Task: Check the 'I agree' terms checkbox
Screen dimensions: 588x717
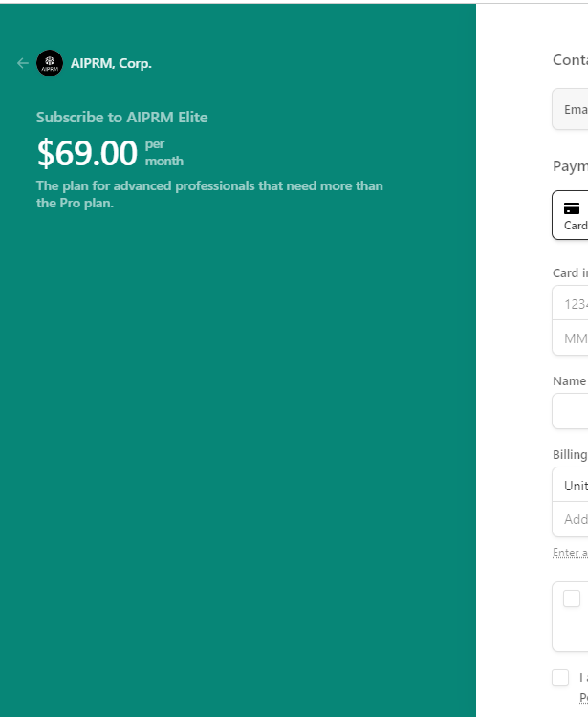Action: click(560, 678)
